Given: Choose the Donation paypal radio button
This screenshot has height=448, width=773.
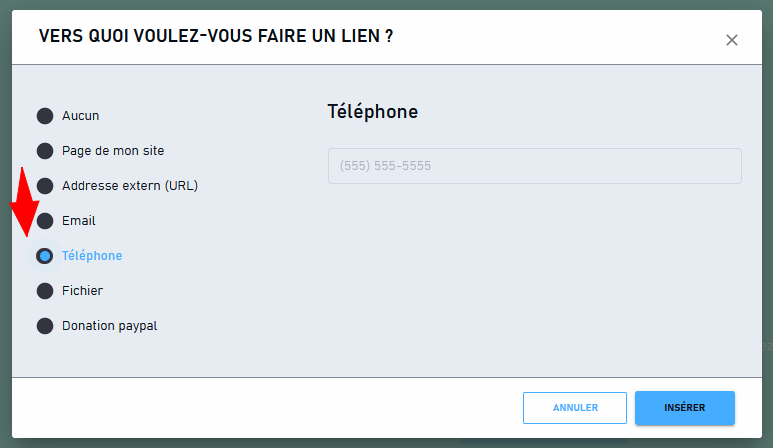Looking at the screenshot, I should 45,326.
